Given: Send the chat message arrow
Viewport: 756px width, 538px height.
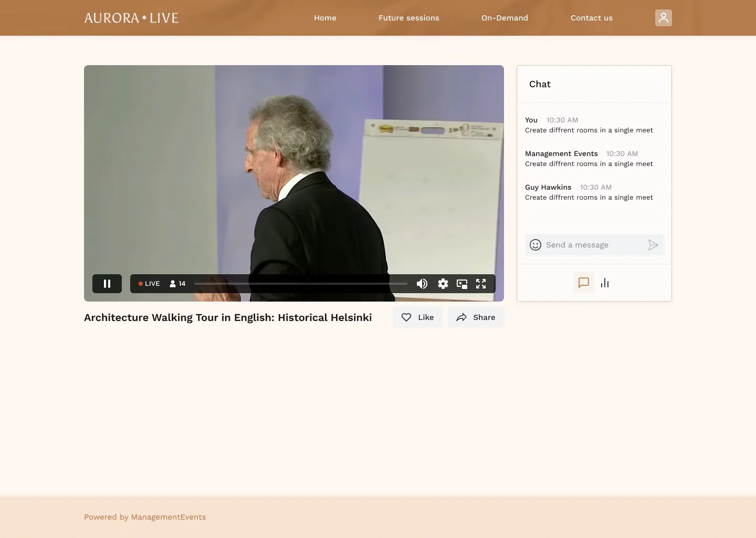Looking at the screenshot, I should 653,245.
